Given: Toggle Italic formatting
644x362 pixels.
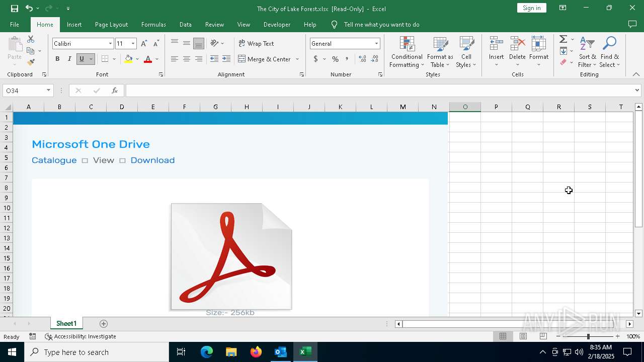Looking at the screenshot, I should pos(69,59).
